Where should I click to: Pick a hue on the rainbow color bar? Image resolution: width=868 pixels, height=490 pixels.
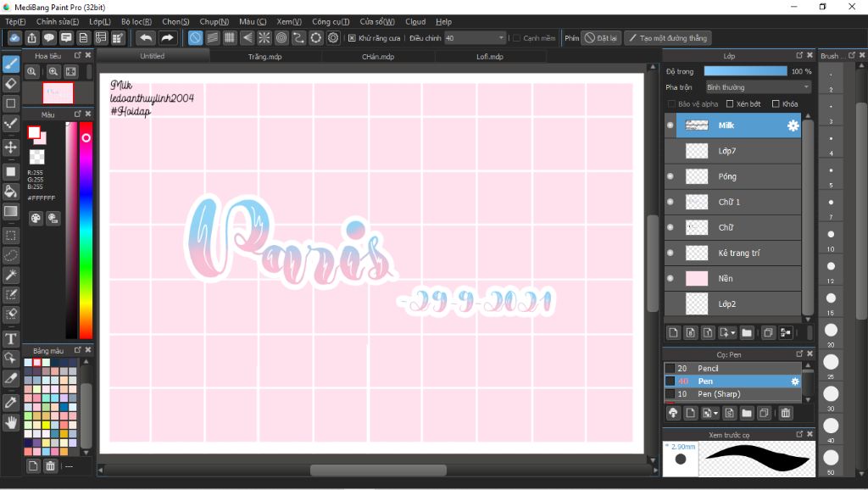[86, 230]
